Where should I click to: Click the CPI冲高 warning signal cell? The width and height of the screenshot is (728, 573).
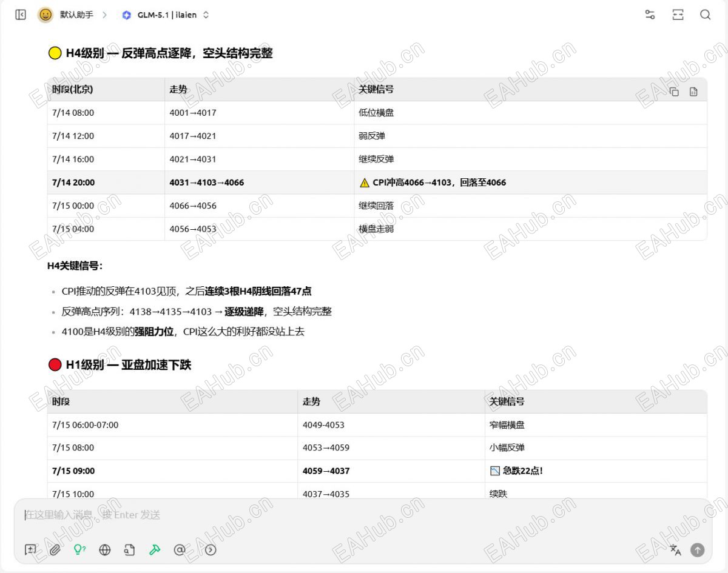click(x=530, y=183)
